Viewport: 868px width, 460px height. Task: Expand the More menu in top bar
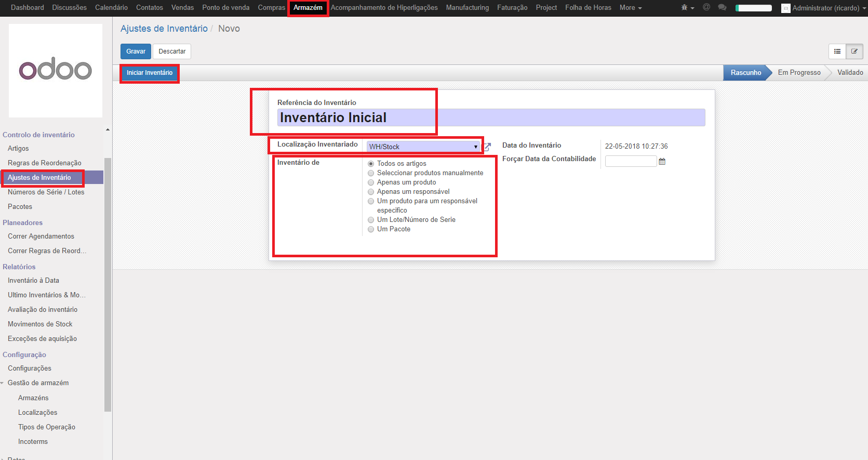pyautogui.click(x=631, y=8)
